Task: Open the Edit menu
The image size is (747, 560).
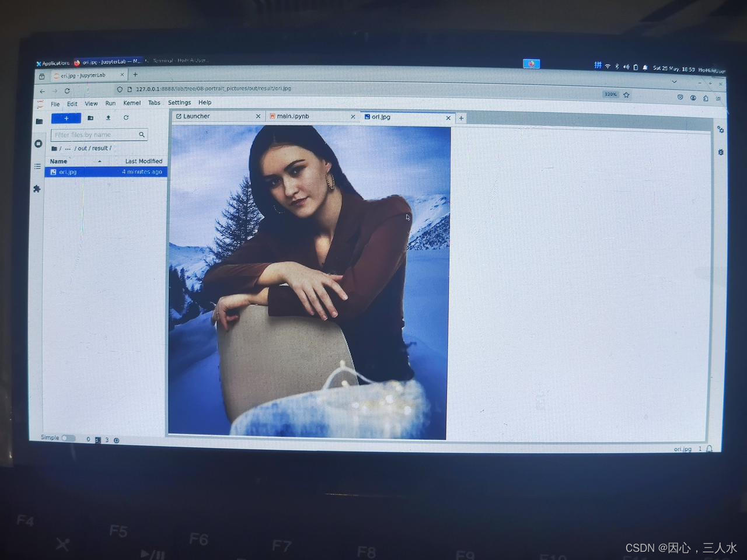Action: 72,104
